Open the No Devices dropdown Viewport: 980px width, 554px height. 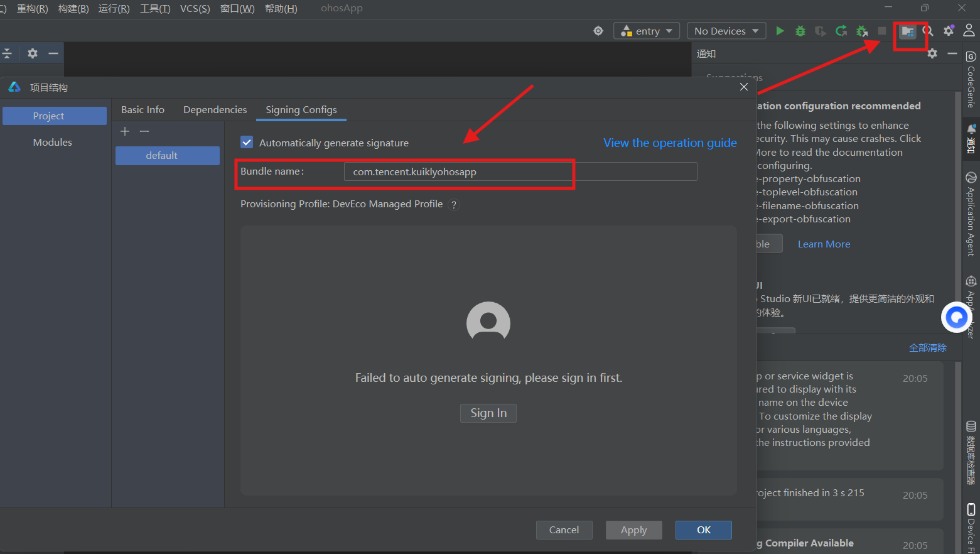(x=726, y=31)
